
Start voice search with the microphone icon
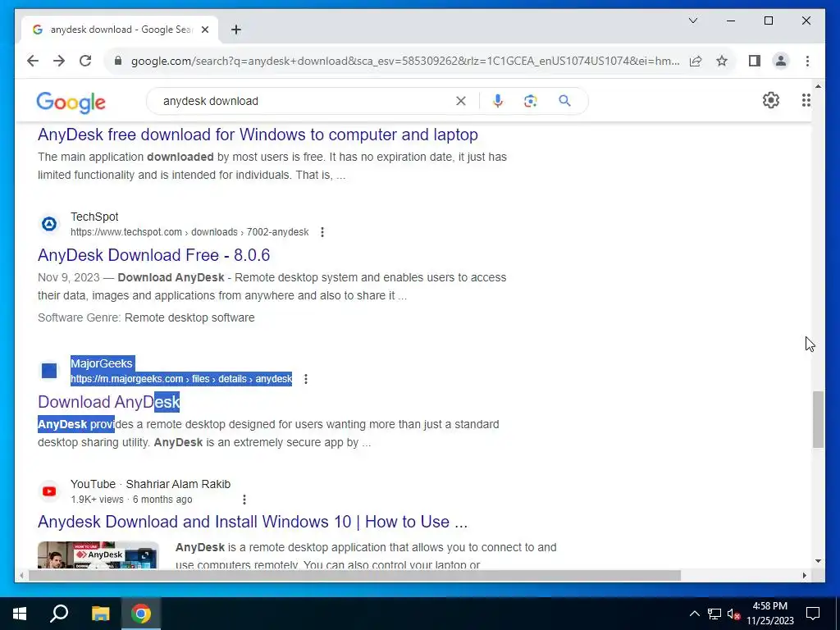[x=498, y=101]
